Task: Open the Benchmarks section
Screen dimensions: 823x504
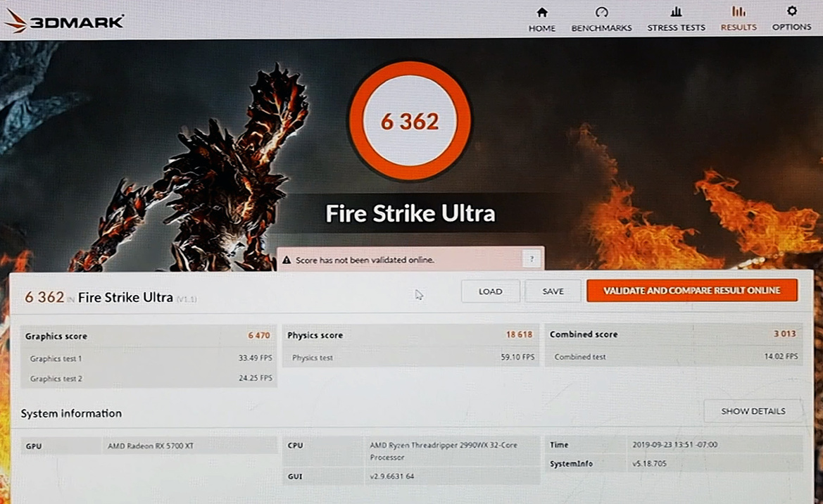Action: click(601, 13)
